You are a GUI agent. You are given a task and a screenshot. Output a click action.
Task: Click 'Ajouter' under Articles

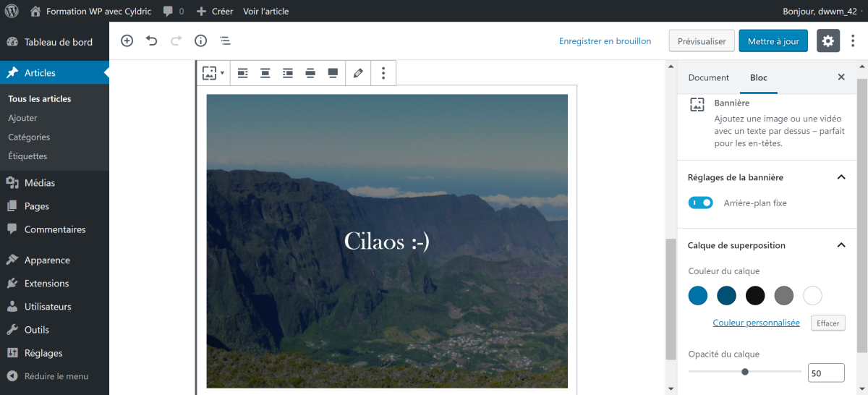[22, 118]
